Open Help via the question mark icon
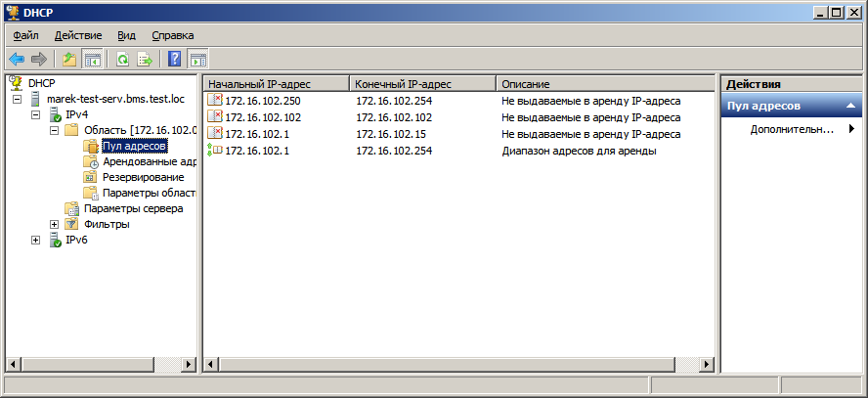 (174, 59)
